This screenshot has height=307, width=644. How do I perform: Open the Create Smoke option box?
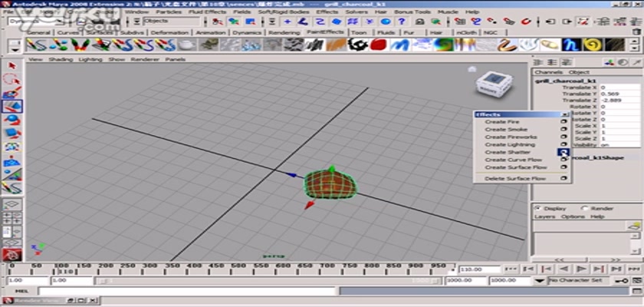click(563, 130)
